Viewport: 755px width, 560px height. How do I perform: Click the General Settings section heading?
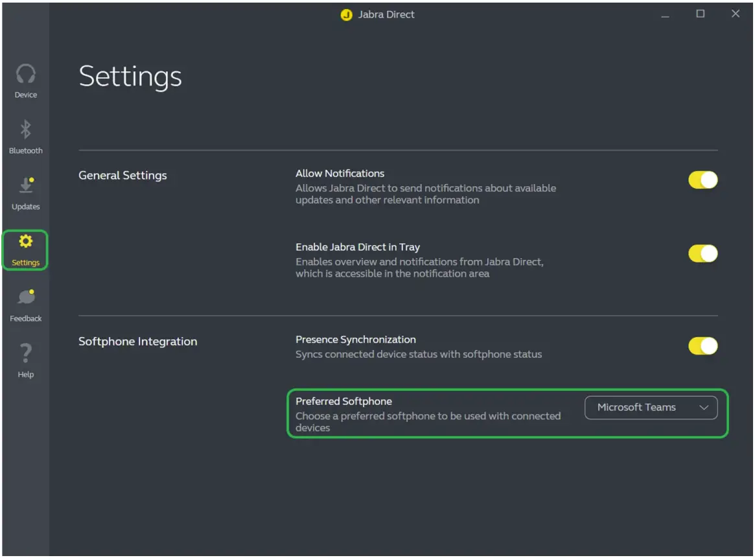[122, 176]
